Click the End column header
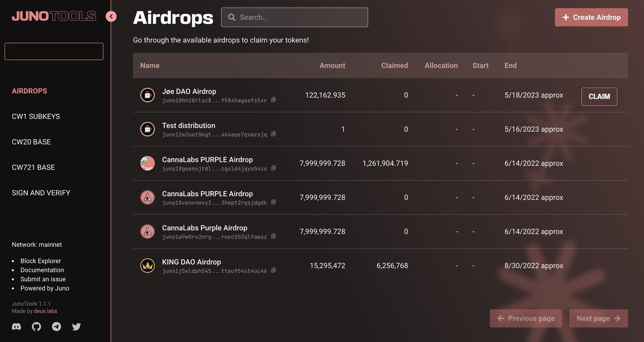Viewport: 644px width, 342px height. [x=510, y=65]
